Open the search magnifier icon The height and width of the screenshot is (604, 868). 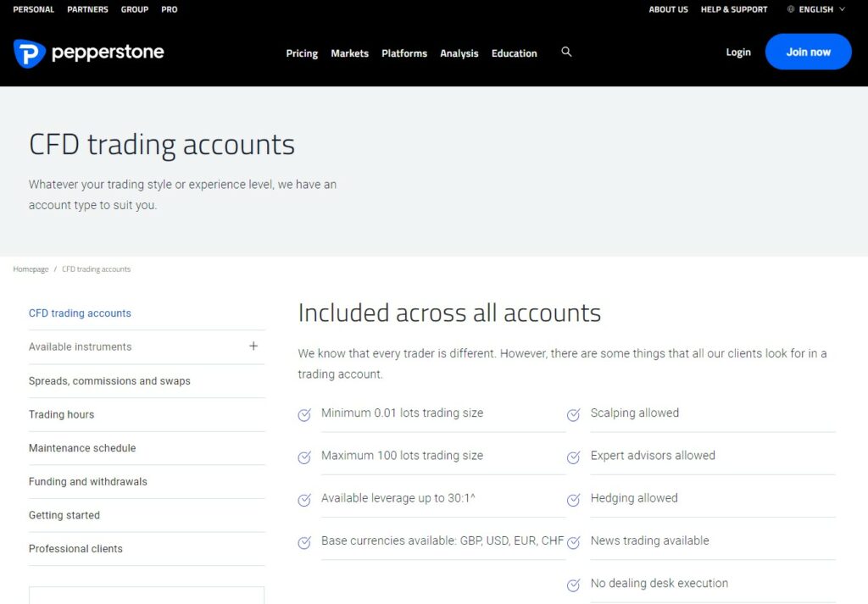566,53
